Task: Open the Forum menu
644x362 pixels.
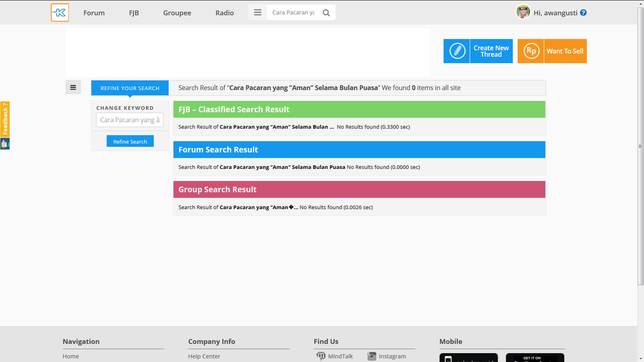Action: point(94,13)
